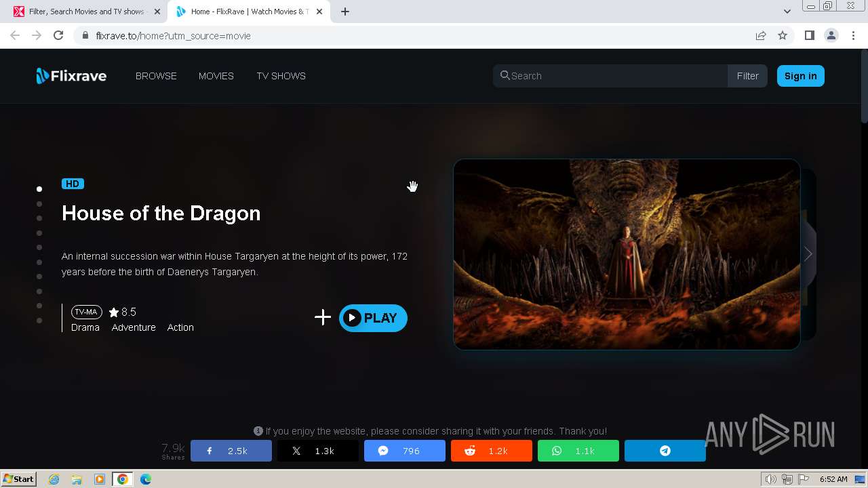Advance carousel with right chevron arrow
This screenshot has width=868, height=488.
click(808, 254)
